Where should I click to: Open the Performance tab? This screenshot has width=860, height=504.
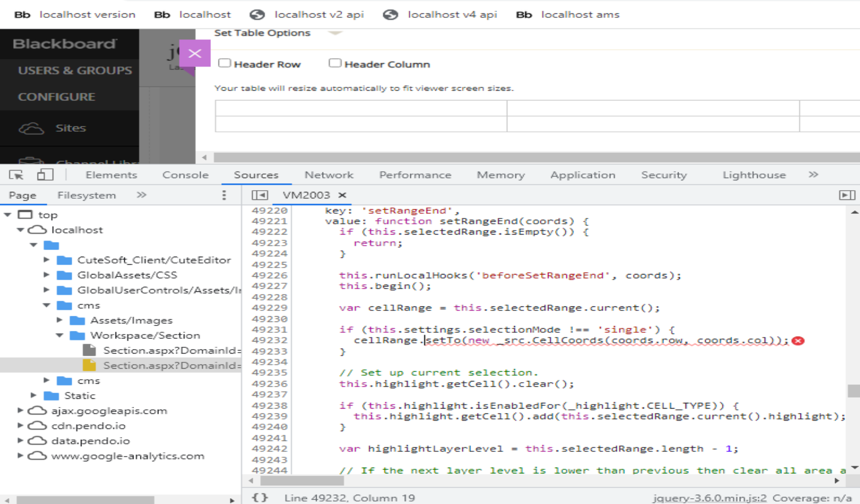coord(415,175)
